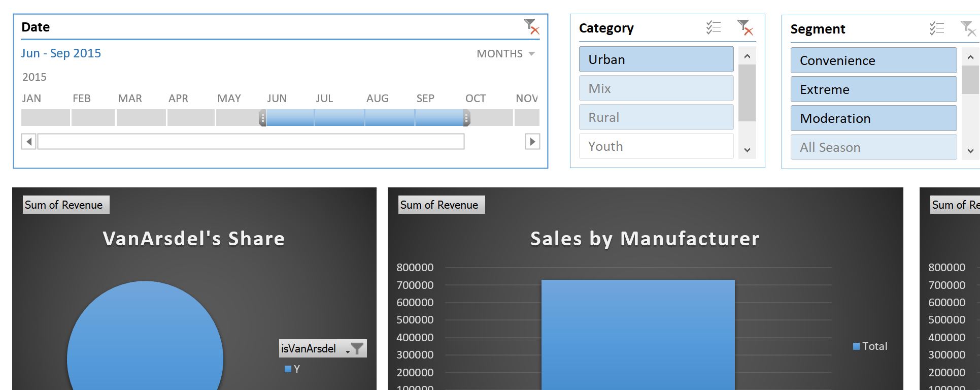Click Sum of Revenue button on VanArsdel's Share chart
This screenshot has width=980, height=390.
pyautogui.click(x=66, y=205)
